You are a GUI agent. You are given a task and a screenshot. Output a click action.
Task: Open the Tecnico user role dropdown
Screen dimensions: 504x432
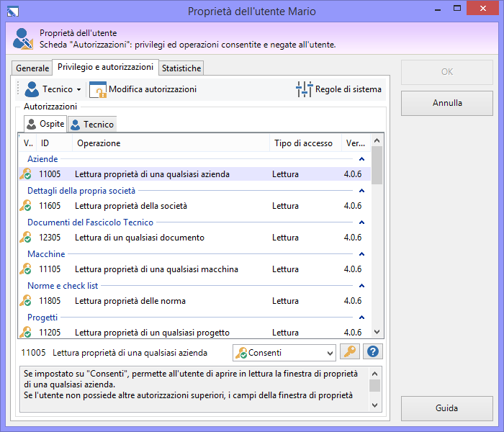(x=53, y=89)
